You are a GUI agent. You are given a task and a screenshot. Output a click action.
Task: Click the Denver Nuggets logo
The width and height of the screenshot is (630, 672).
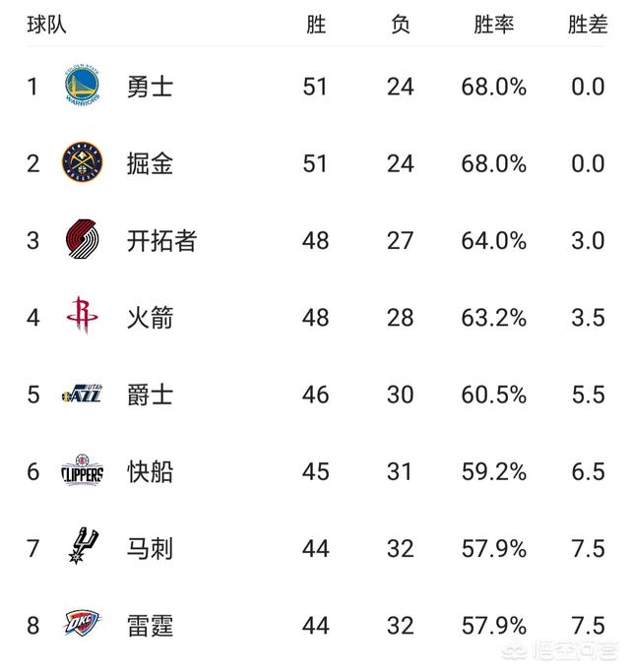click(83, 162)
